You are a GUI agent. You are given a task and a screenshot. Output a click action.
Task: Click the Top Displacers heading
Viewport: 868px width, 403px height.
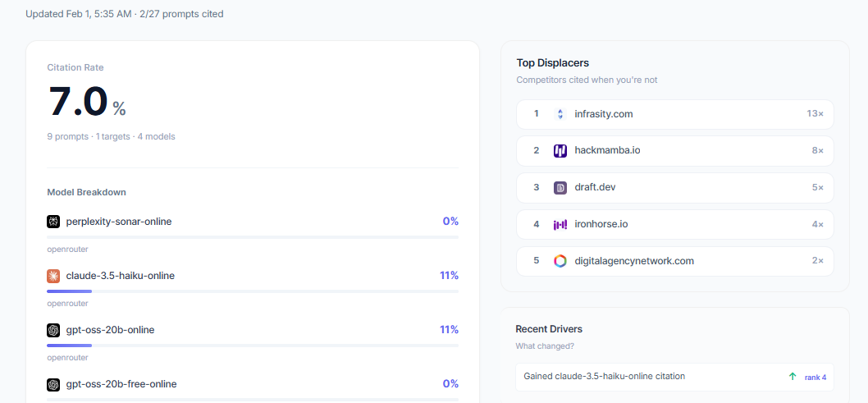pyautogui.click(x=552, y=62)
